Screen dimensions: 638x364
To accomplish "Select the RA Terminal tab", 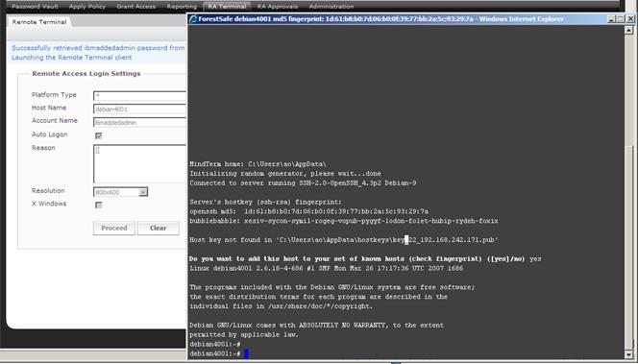I will (227, 7).
